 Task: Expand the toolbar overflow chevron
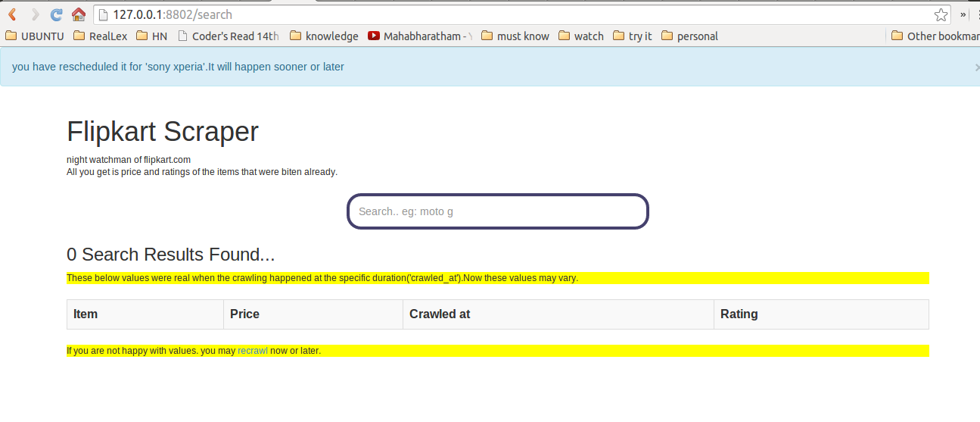click(x=963, y=14)
